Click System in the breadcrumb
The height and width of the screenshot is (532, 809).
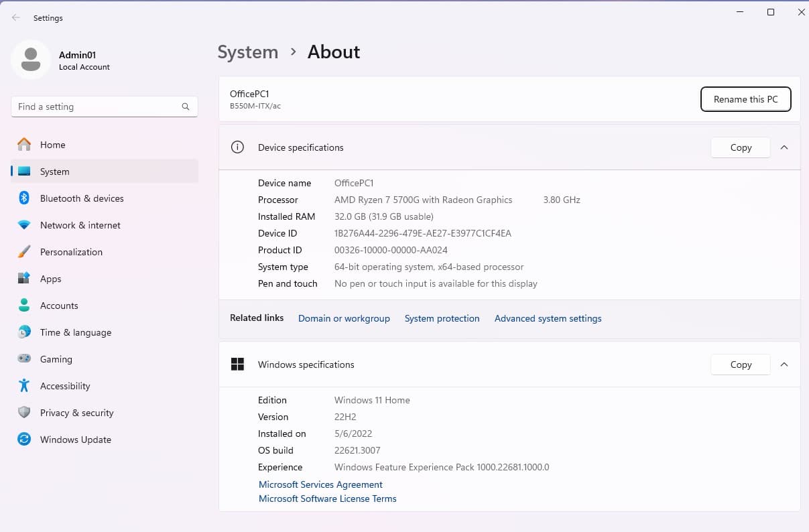[x=248, y=52]
